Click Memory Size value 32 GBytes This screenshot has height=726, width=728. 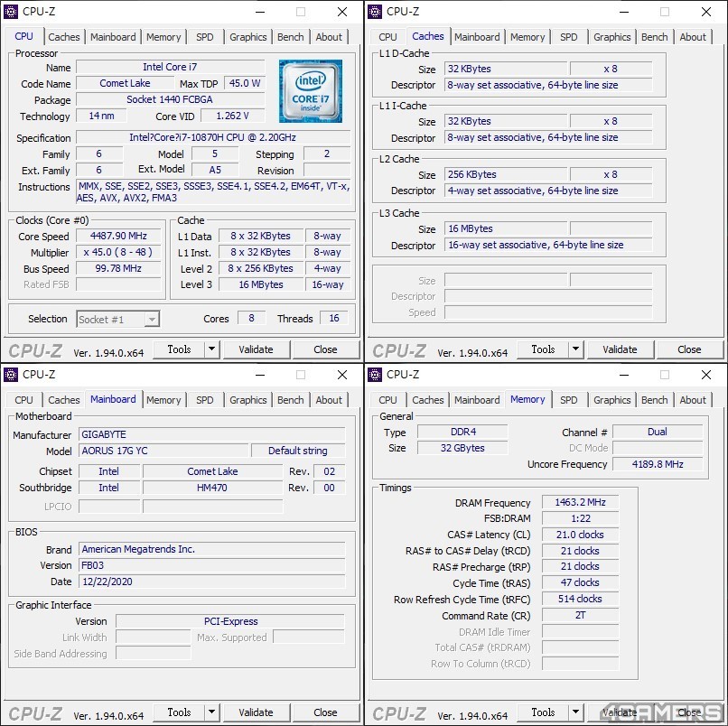pyautogui.click(x=462, y=448)
